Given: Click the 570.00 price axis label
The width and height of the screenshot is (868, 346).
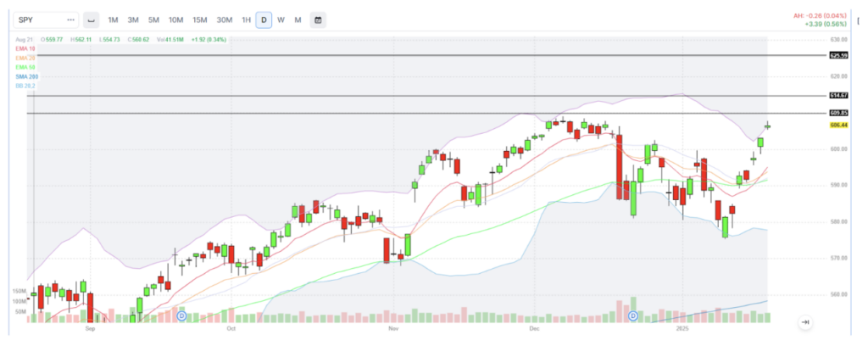Looking at the screenshot, I should [x=839, y=258].
